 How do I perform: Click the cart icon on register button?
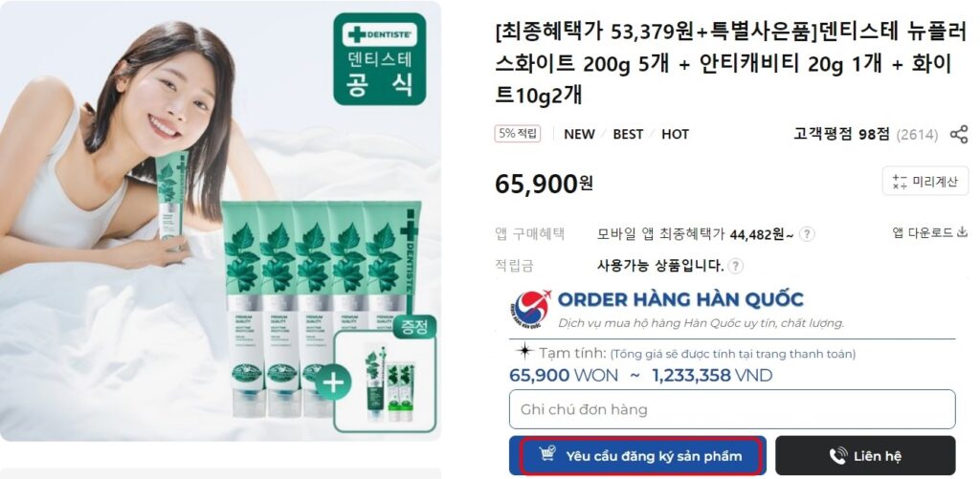tap(546, 455)
